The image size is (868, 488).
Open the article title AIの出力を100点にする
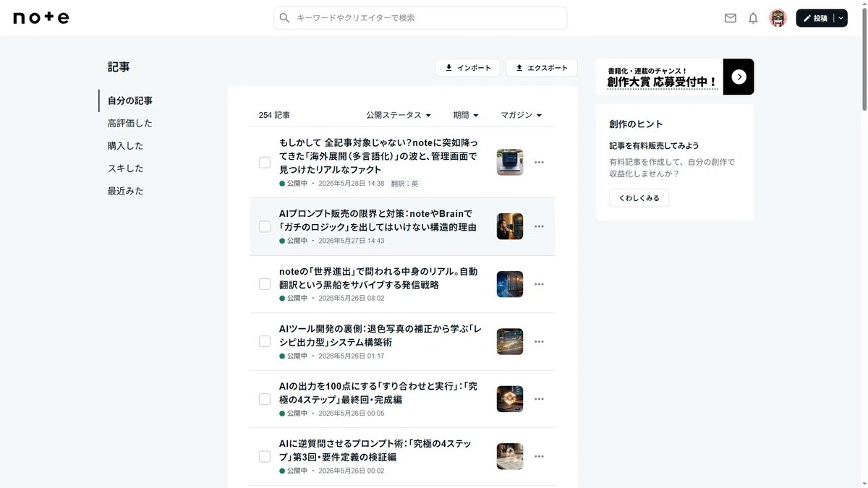click(x=378, y=393)
